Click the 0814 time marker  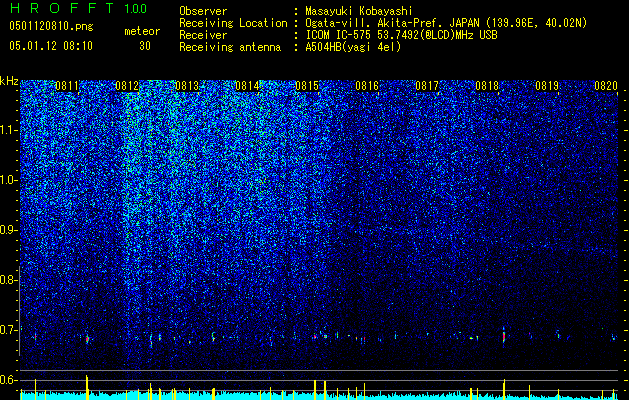point(247,86)
